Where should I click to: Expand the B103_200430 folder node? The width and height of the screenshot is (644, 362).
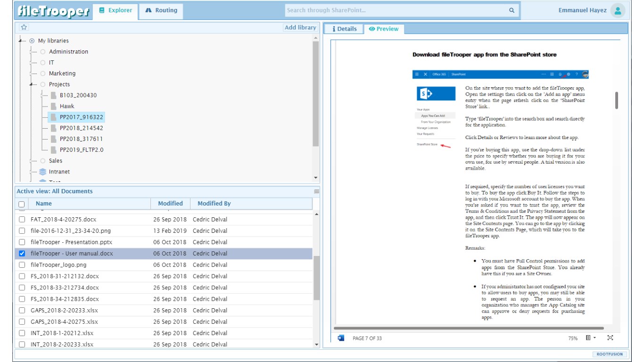click(x=42, y=95)
